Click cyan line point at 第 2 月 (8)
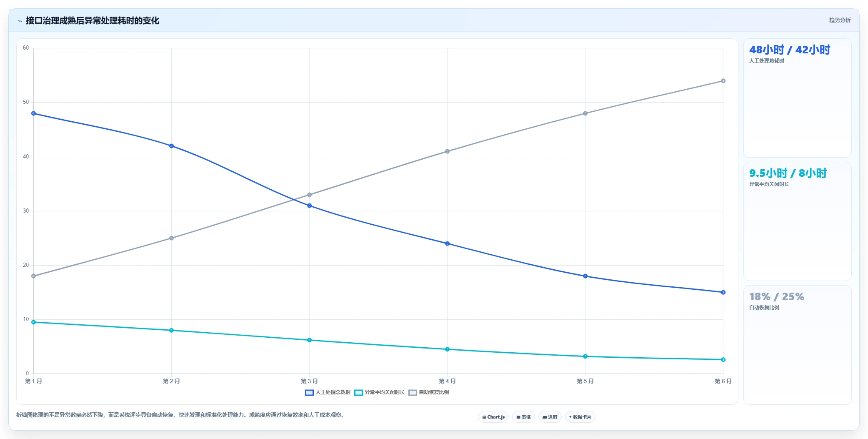Viewport: 868px width, 439px height. click(x=171, y=330)
